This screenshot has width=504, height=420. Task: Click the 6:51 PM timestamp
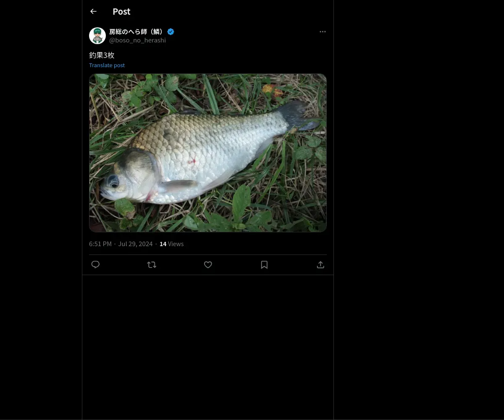(x=100, y=244)
